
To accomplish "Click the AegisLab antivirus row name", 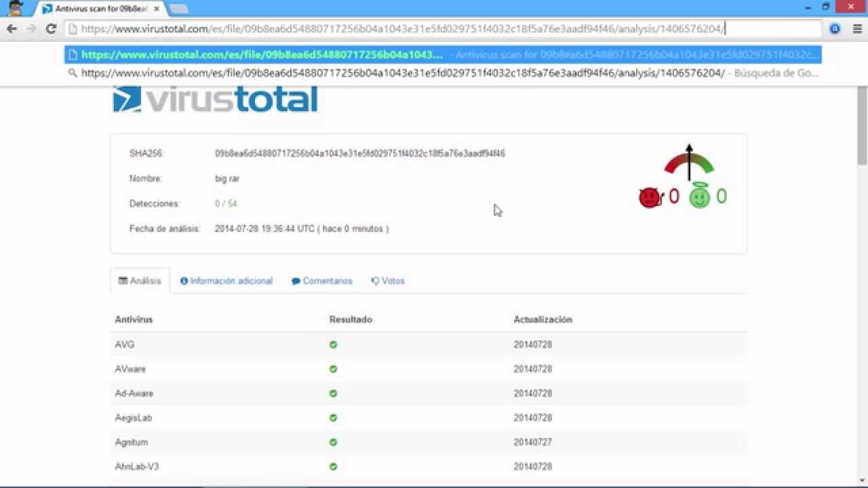I will pos(133,418).
